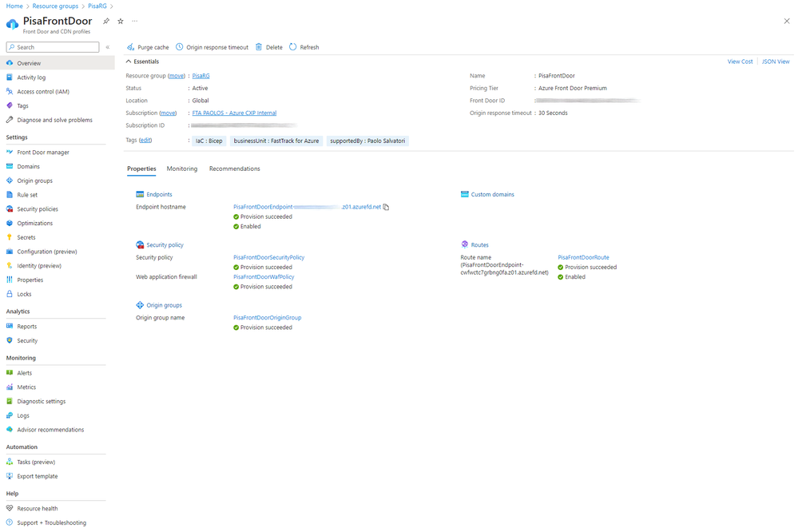Delete the Front Door profile
The image size is (798, 532).
(268, 47)
